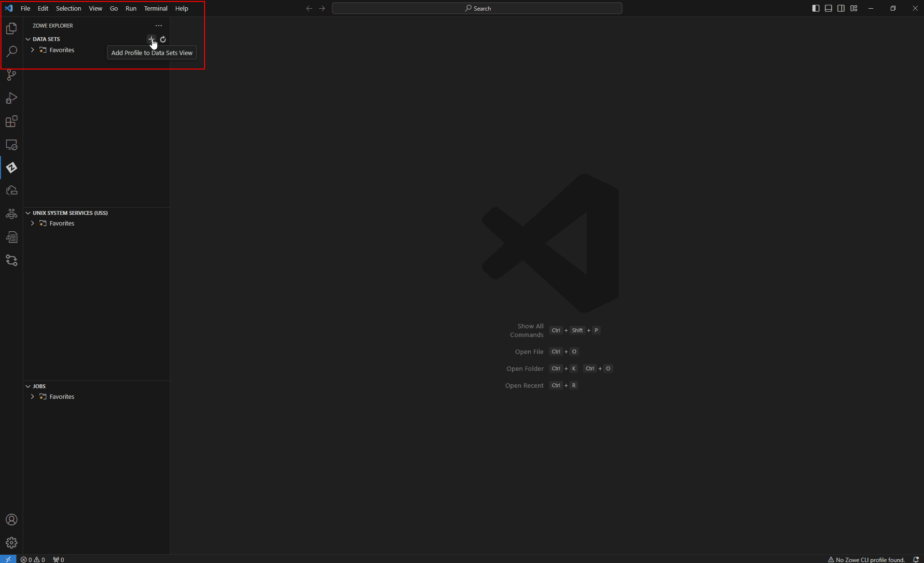
Task: Expand Favorites chevron under JOBS
Action: pyautogui.click(x=32, y=396)
